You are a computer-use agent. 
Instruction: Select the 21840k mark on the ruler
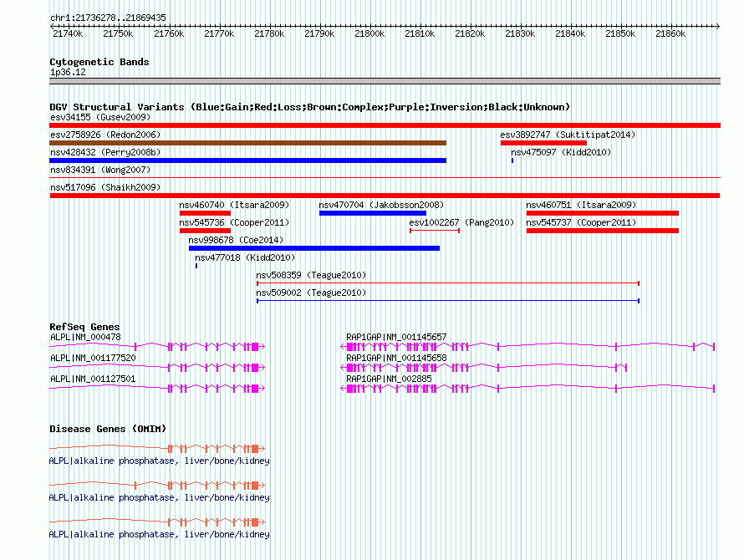pyautogui.click(x=570, y=33)
